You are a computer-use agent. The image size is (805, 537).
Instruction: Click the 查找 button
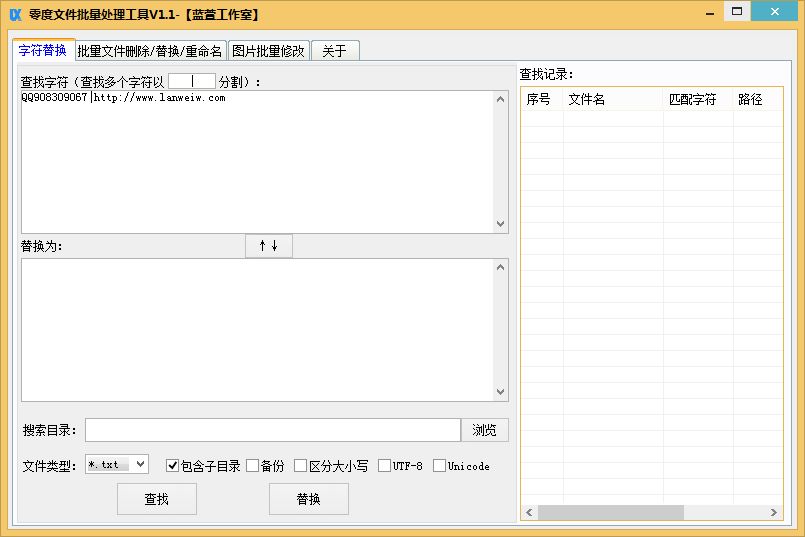click(157, 499)
